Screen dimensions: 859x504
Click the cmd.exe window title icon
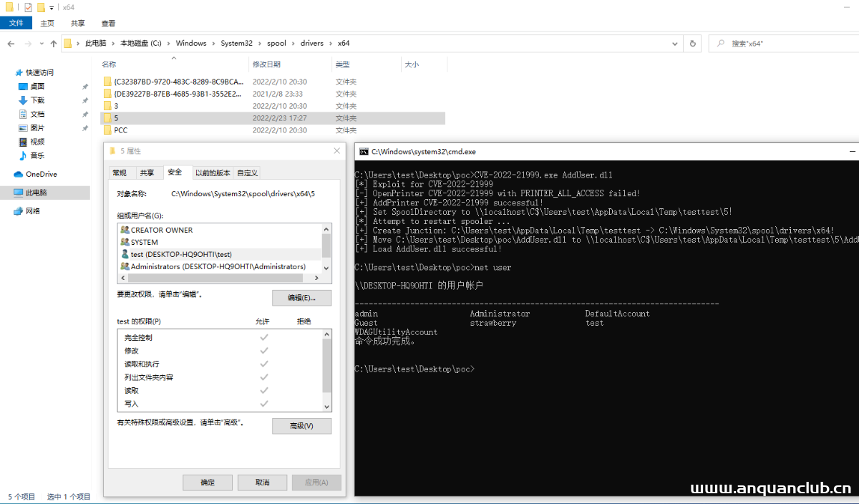pos(364,152)
